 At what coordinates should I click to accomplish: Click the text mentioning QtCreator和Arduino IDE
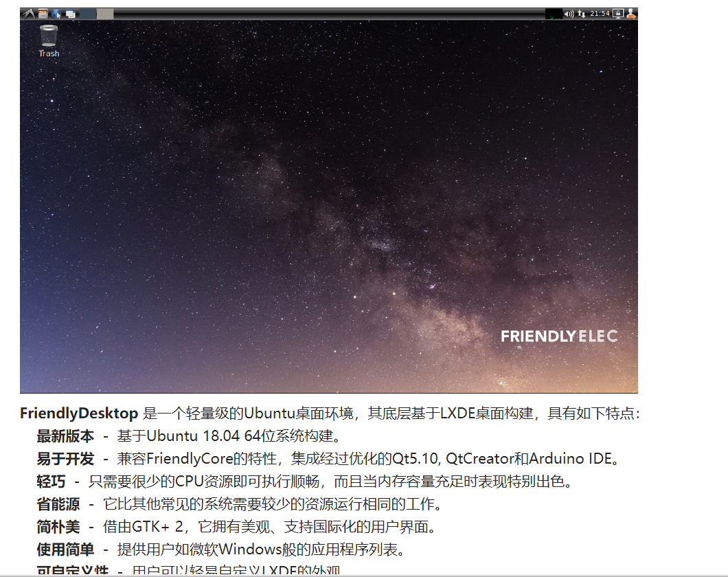[x=367, y=459]
